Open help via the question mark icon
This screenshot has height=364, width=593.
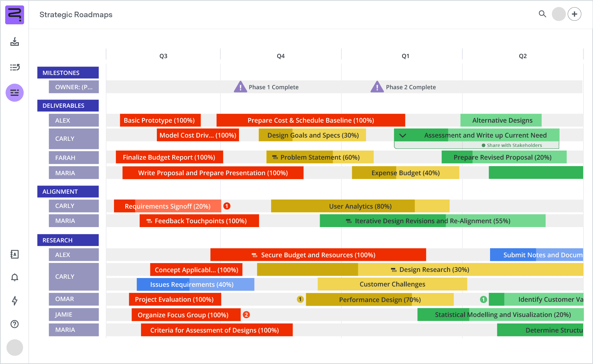pos(15,324)
